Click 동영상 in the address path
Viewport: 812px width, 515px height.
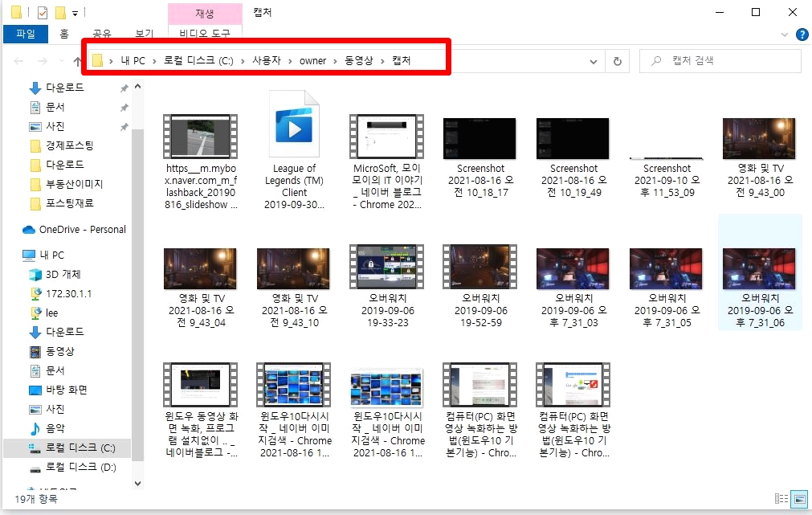pyautogui.click(x=358, y=60)
